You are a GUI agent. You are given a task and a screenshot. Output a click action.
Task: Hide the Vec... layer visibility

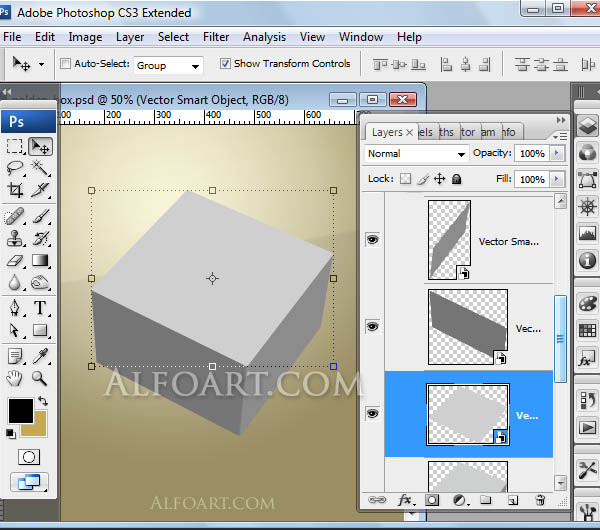[x=372, y=326]
